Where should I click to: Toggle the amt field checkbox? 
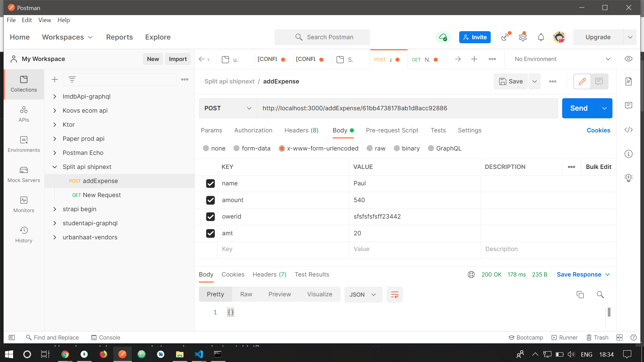click(x=211, y=233)
